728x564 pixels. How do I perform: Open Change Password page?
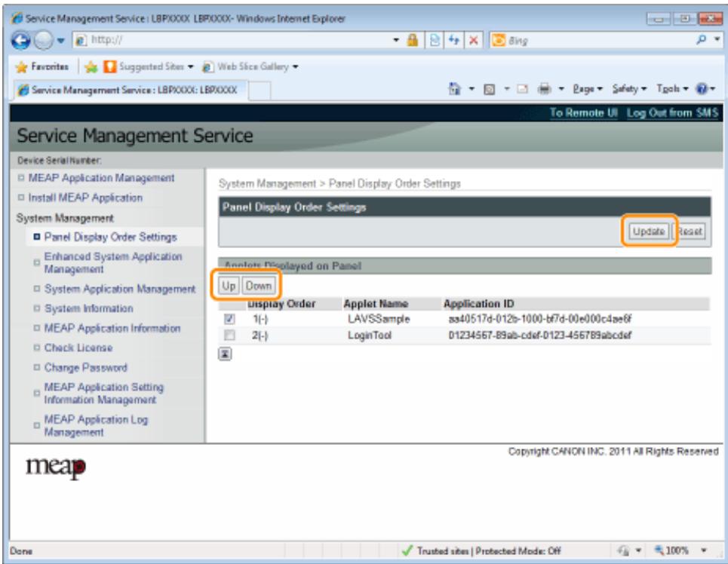click(x=85, y=368)
